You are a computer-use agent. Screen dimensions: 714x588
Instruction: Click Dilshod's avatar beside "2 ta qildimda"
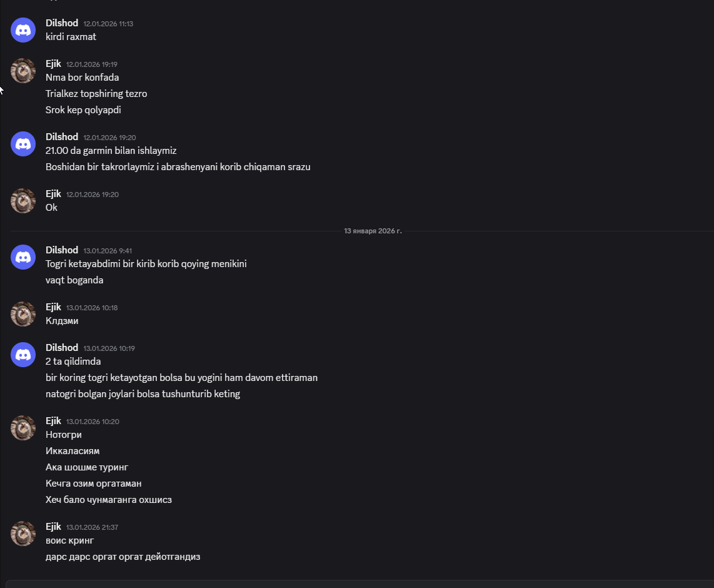(23, 355)
